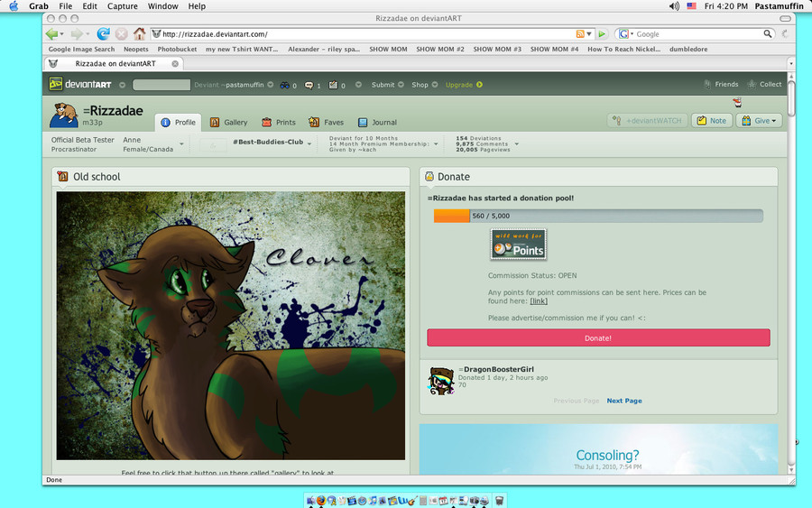Click the Friends icon in top bar
The width and height of the screenshot is (812, 508).
pos(706,85)
